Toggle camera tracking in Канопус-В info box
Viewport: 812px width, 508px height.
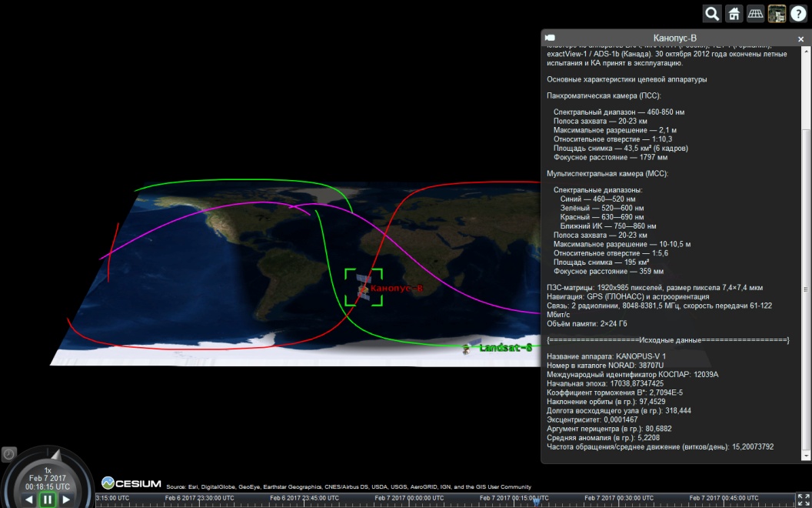tap(550, 38)
